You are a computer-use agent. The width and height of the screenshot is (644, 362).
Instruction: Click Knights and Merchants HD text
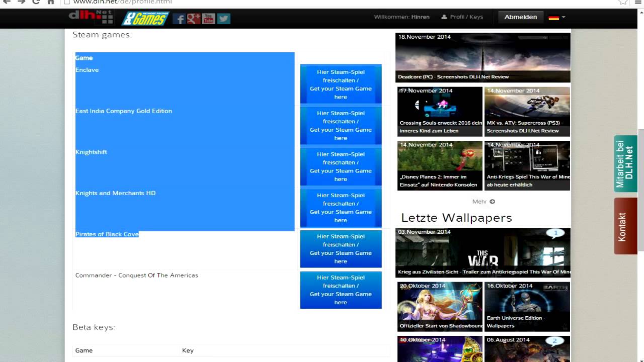pos(116,193)
